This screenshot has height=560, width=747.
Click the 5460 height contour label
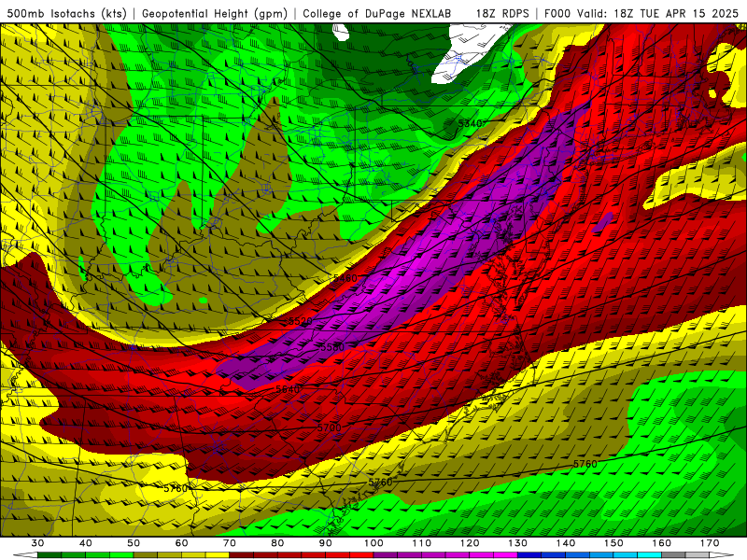(345, 277)
